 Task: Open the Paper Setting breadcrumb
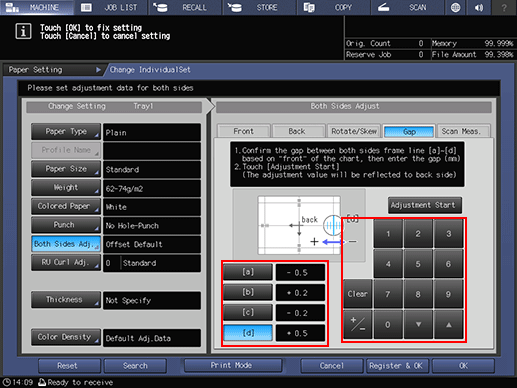tap(53, 70)
